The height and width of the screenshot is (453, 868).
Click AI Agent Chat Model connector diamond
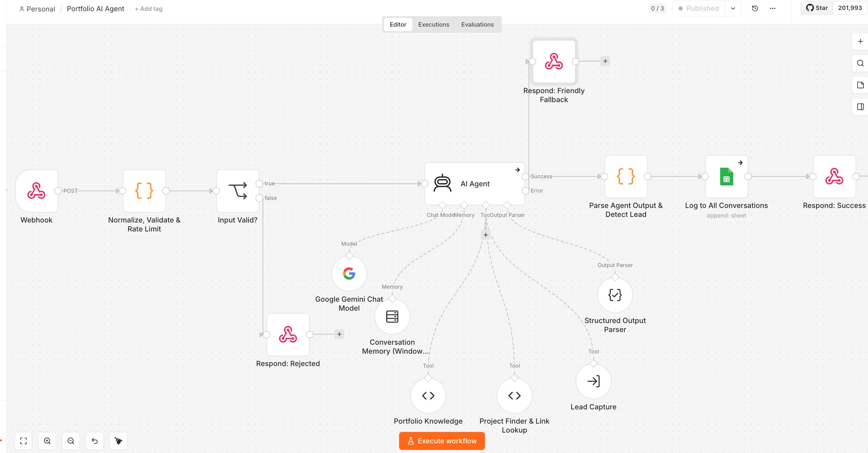point(442,205)
